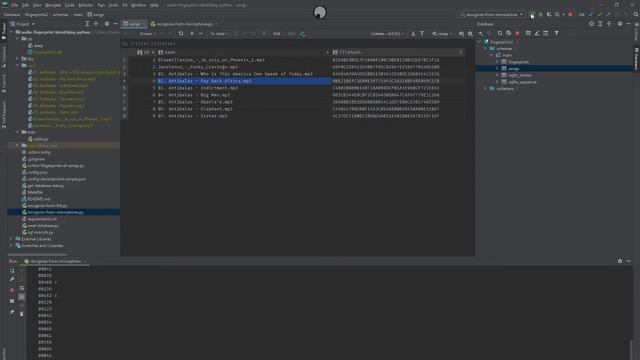Switch to recognize-from-microphone.py editor tab
This screenshot has height=360, width=640.
pyautogui.click(x=184, y=24)
